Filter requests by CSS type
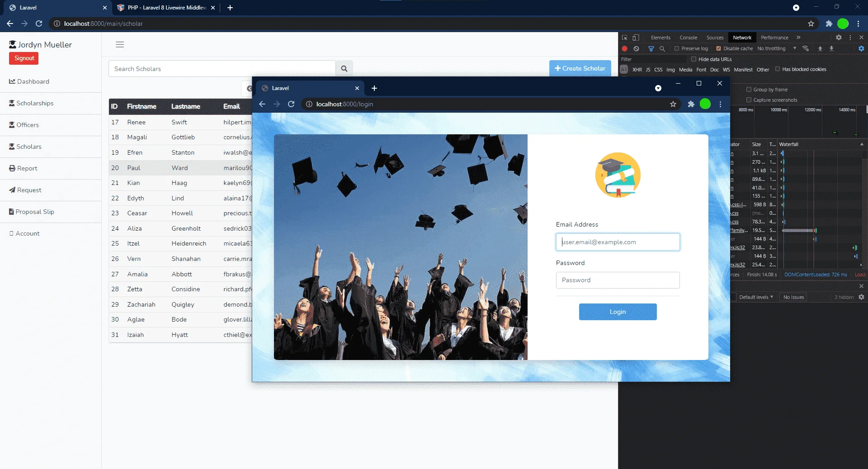The image size is (868, 469). pyautogui.click(x=658, y=70)
